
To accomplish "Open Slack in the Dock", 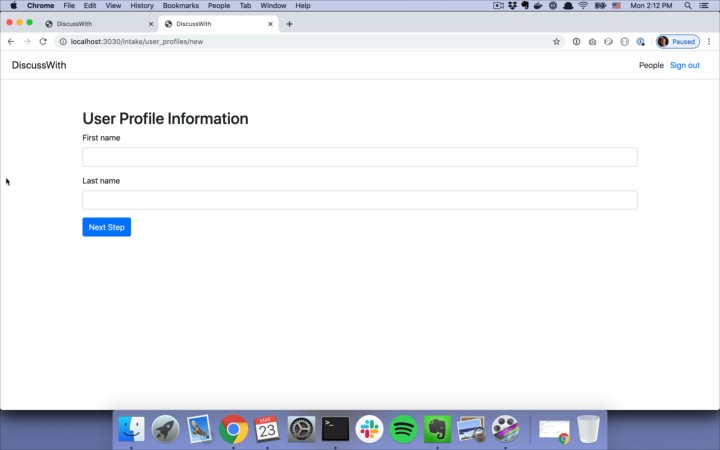I will [369, 429].
